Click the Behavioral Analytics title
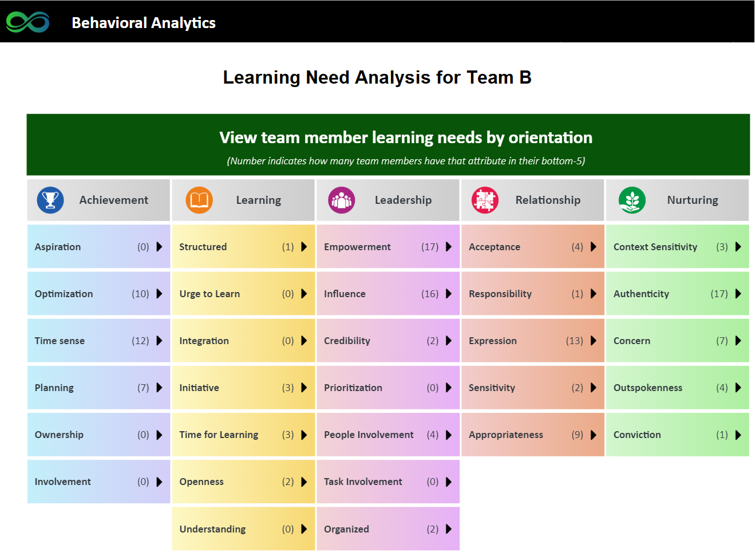Viewport: 755px width, 560px height. click(x=144, y=23)
